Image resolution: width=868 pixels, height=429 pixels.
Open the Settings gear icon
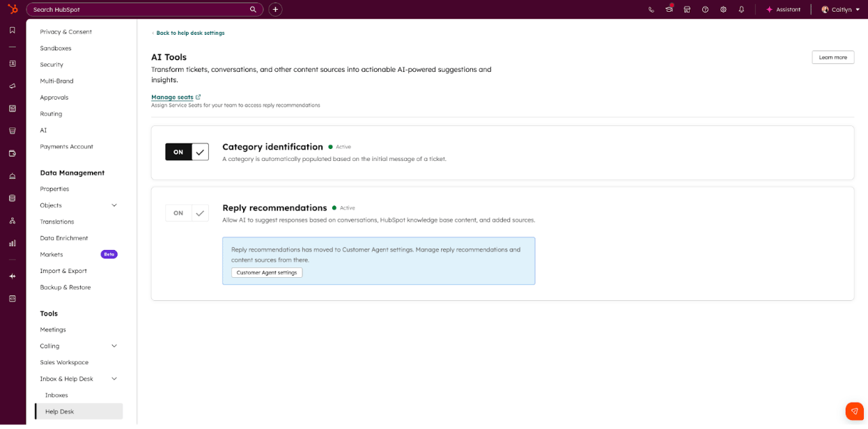[x=723, y=10]
